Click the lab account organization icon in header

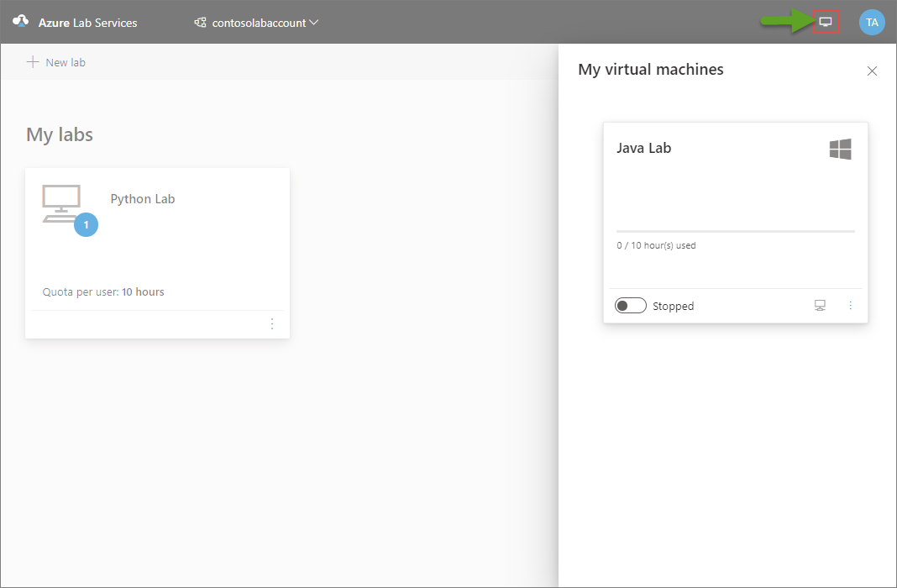click(199, 23)
